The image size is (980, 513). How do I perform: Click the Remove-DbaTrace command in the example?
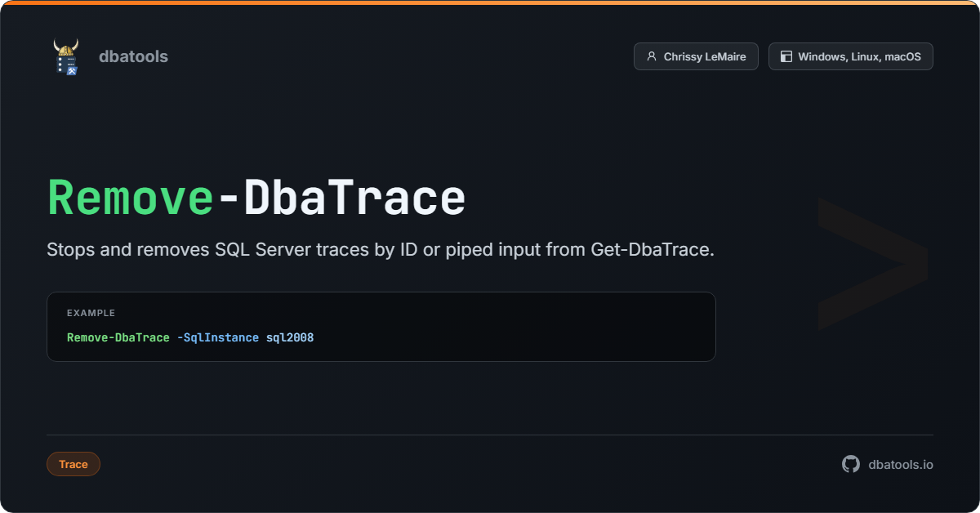click(118, 337)
